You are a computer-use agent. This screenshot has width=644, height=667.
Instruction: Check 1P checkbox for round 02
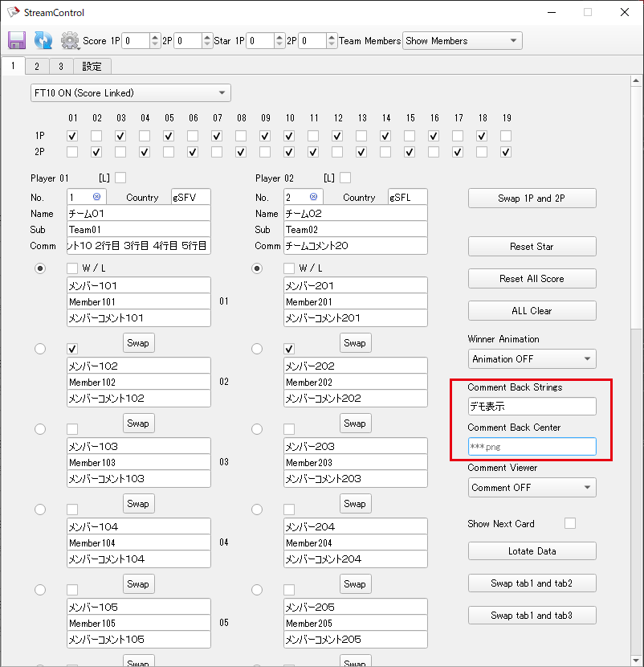96,136
